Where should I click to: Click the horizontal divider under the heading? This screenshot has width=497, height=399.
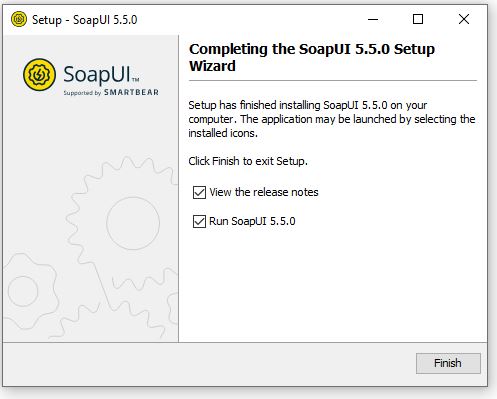333,80
